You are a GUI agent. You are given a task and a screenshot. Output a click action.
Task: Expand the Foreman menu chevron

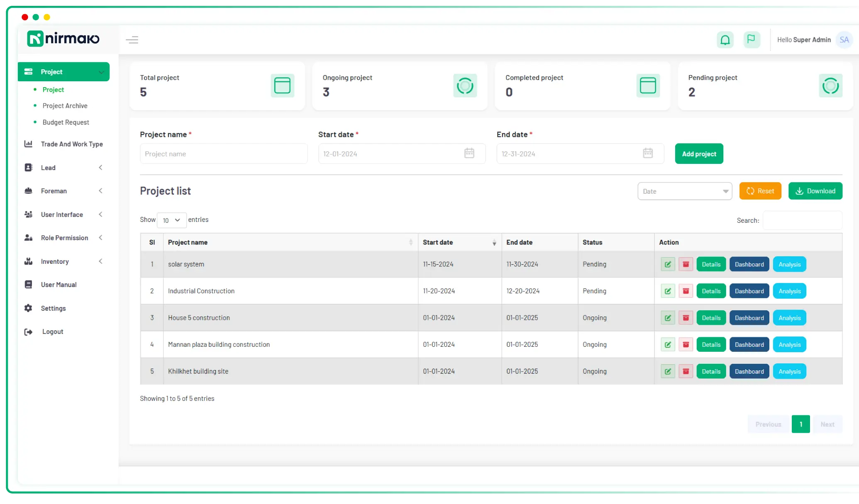pos(100,191)
